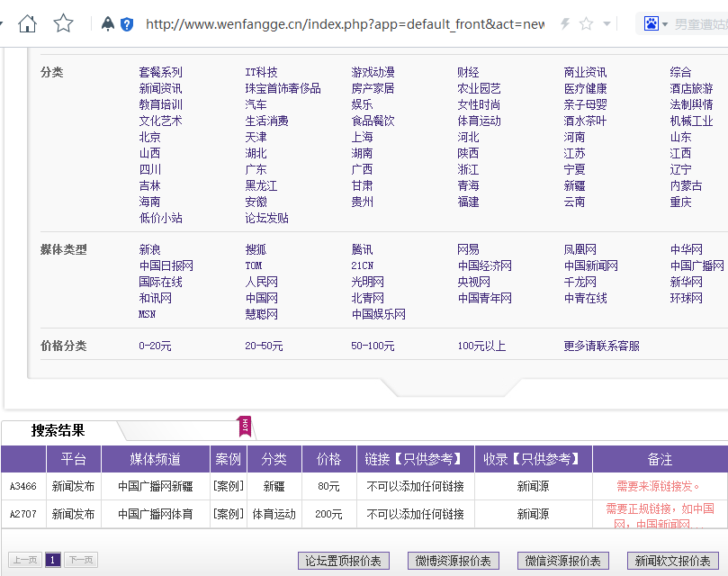Go to the 下一页 next page button
728x576 pixels.
pos(81,560)
